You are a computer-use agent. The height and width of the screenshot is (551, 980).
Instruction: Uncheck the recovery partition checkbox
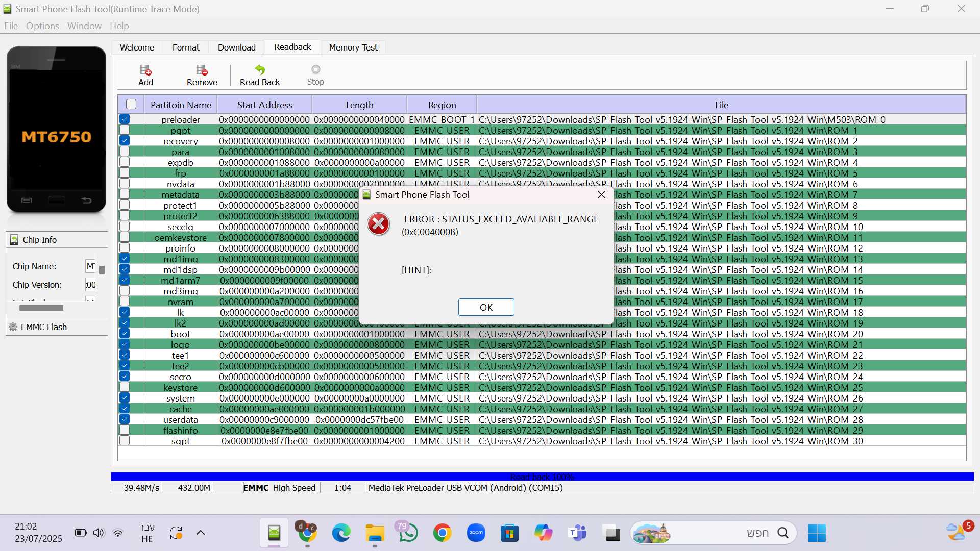(x=125, y=140)
